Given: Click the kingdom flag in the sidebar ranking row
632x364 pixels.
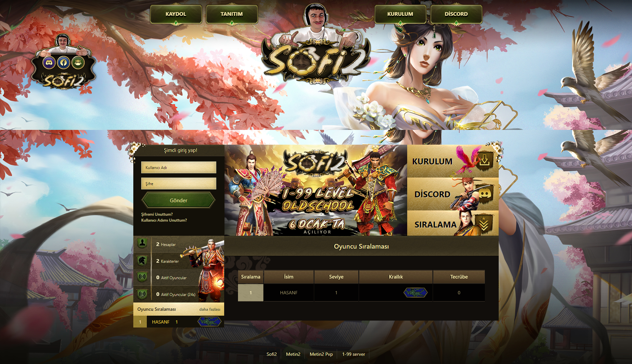Looking at the screenshot, I should 209,322.
